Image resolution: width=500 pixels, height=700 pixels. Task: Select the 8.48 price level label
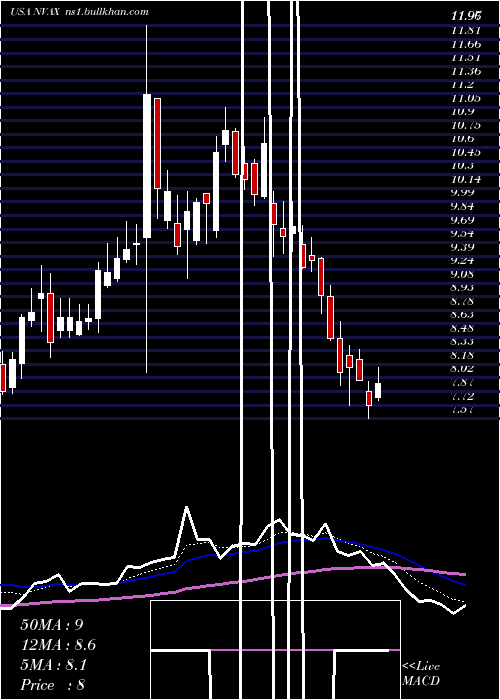464,328
